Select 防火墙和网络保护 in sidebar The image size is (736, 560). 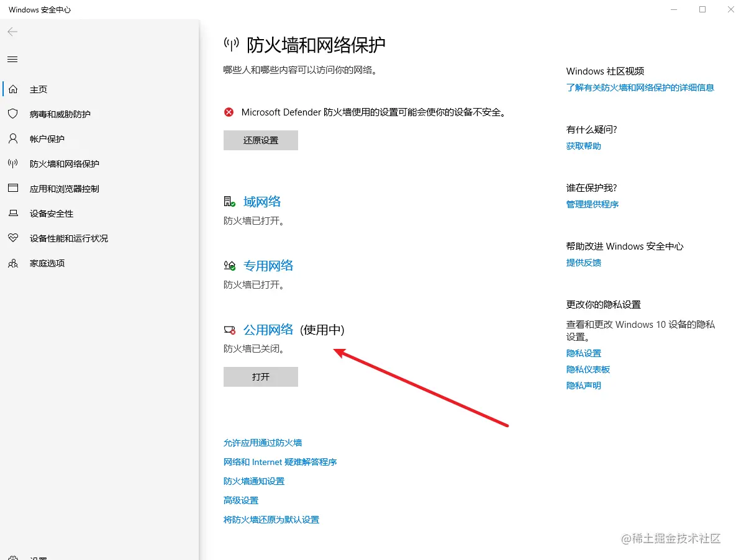[x=65, y=164]
